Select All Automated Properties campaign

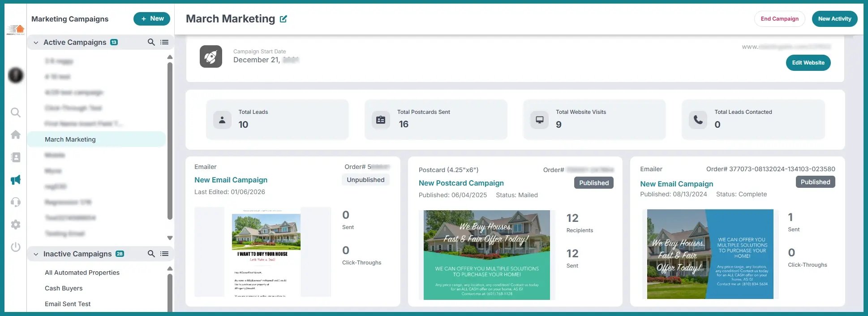click(x=82, y=273)
